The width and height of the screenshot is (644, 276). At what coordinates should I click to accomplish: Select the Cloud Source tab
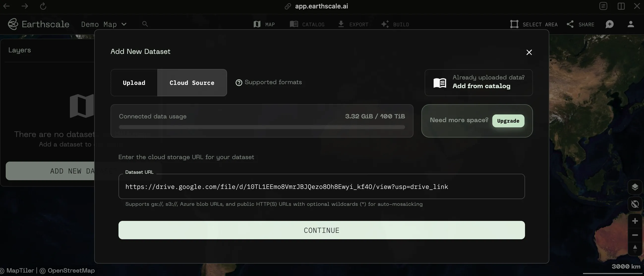(192, 83)
